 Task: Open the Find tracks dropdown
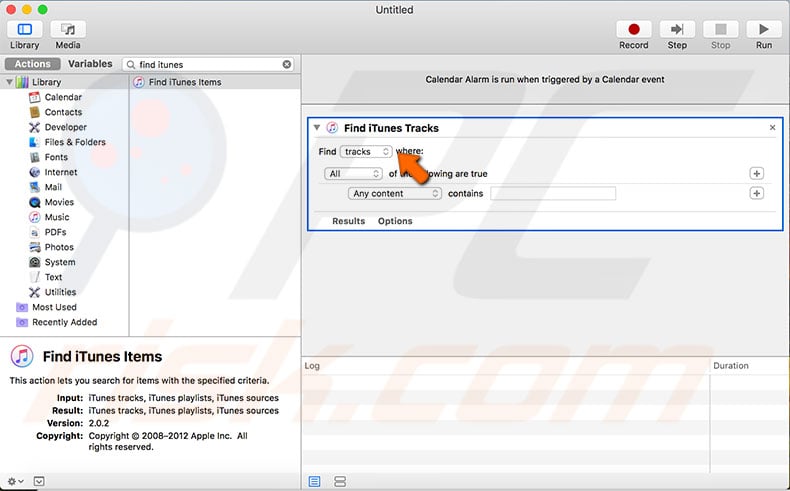tap(366, 152)
